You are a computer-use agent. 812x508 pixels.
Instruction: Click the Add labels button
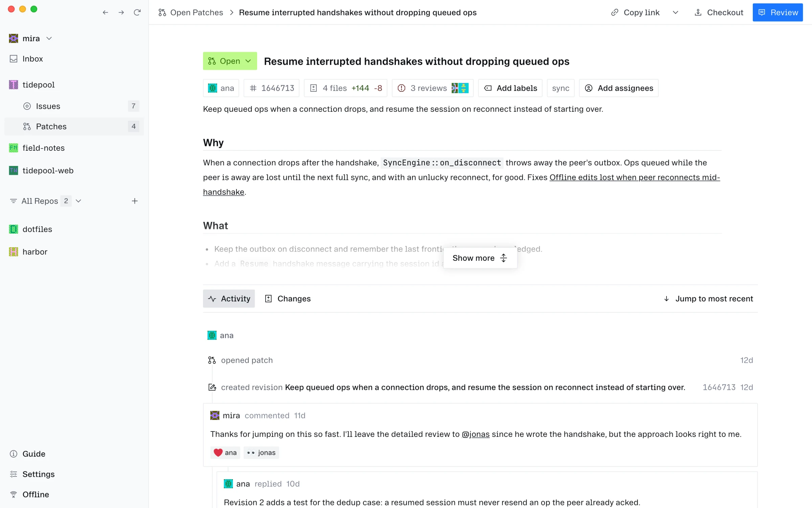(510, 88)
